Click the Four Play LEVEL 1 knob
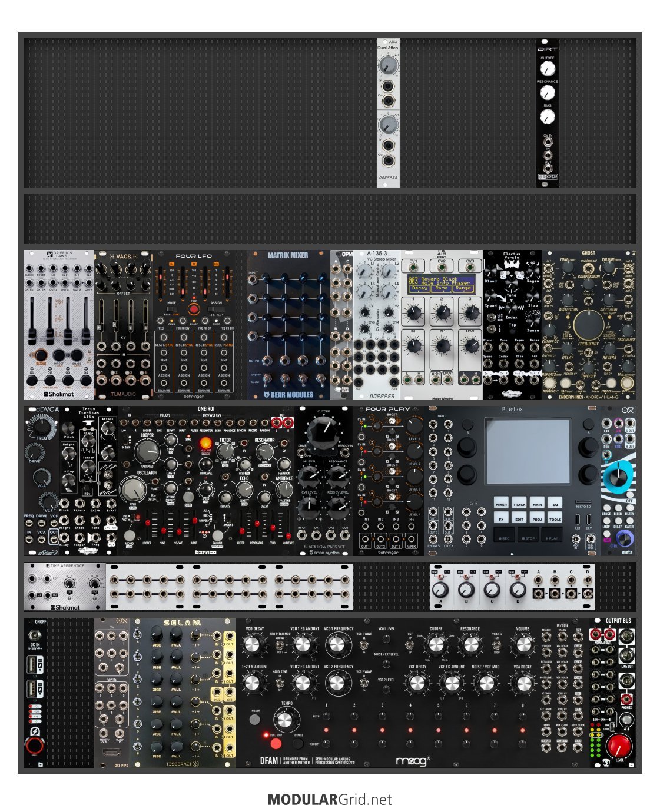This screenshot has height=812, width=660. [414, 426]
